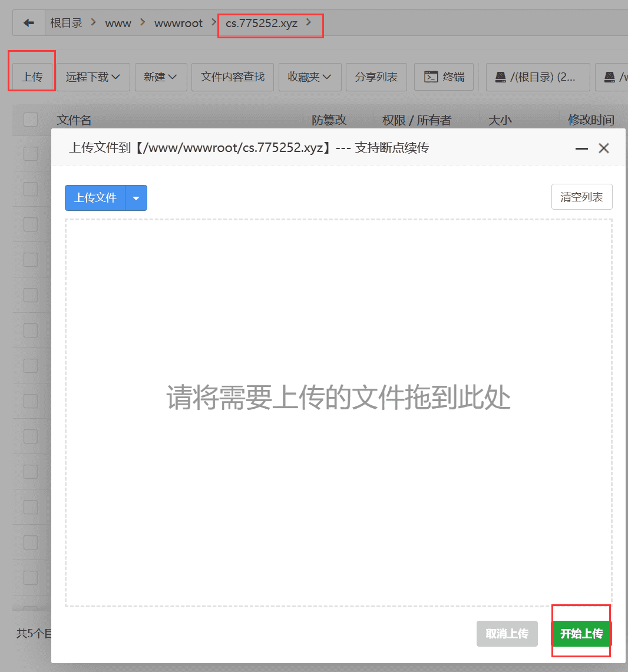The width and height of the screenshot is (628, 672).
Task: Click the green 开始上传 button
Action: point(581,634)
